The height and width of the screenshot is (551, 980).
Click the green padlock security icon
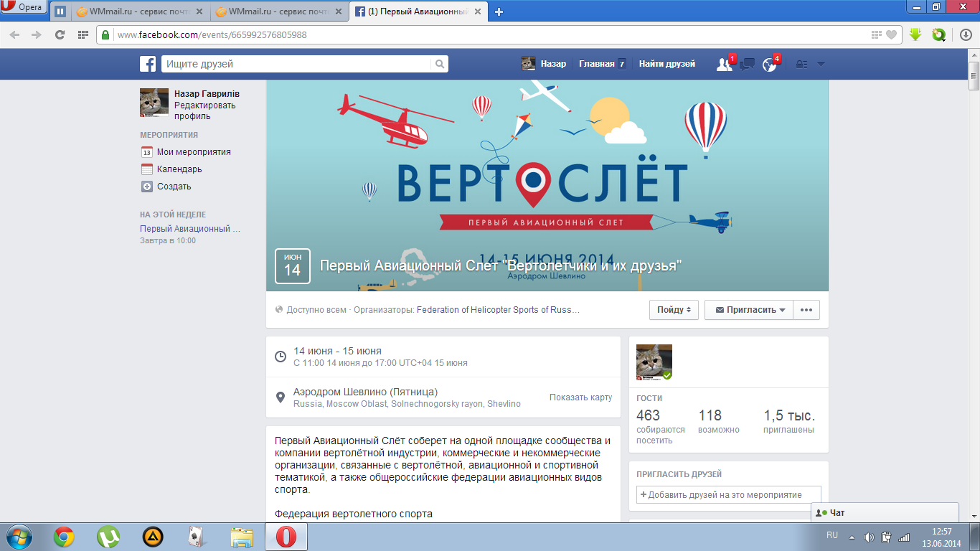105,34
